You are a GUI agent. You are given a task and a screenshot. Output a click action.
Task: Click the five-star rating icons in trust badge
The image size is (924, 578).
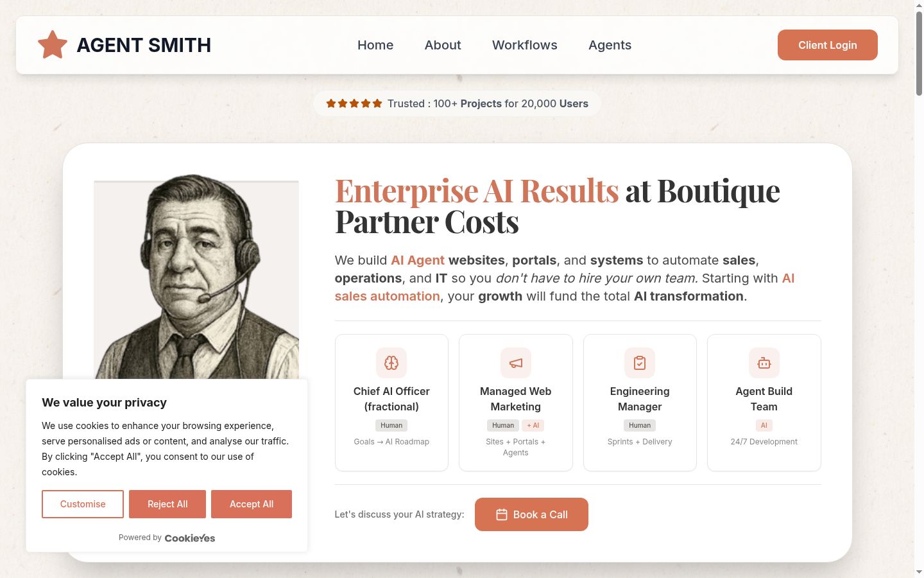point(354,103)
